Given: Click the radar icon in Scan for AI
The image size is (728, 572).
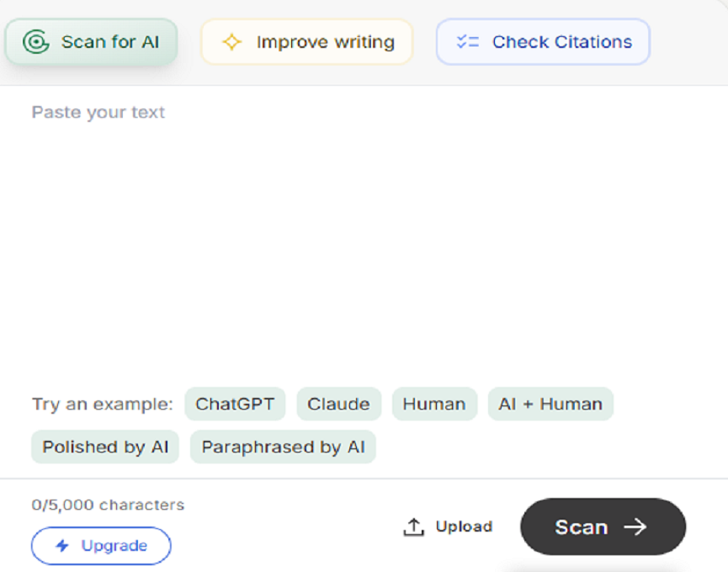Looking at the screenshot, I should (x=35, y=42).
